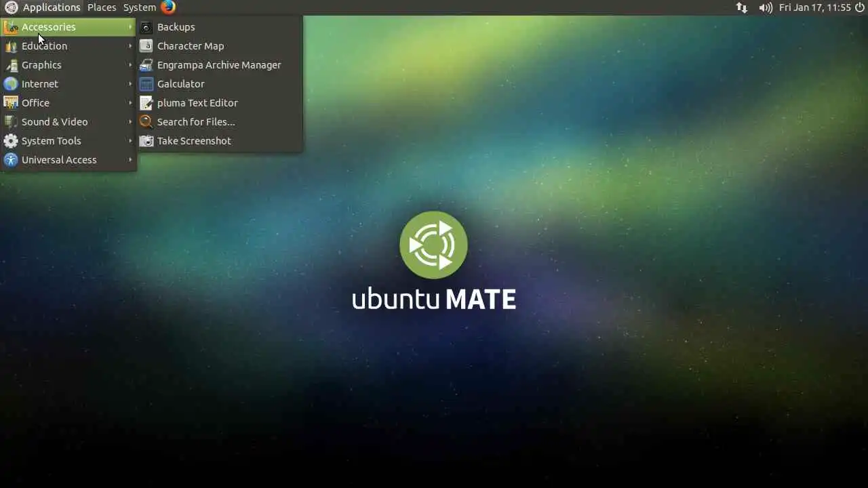Click the Search for Files magnifier icon
The image size is (868, 488).
pos(146,122)
